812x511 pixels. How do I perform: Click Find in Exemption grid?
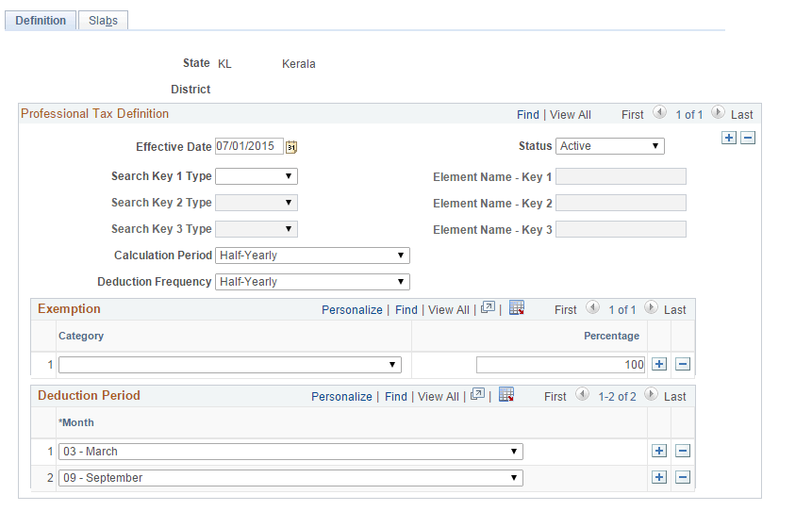click(406, 310)
